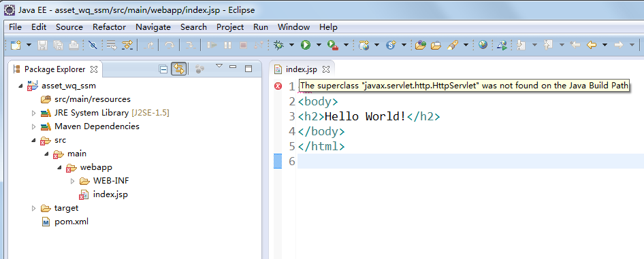Open the New Web Project dropdown arrow
The image size is (644, 259).
(x=376, y=45)
